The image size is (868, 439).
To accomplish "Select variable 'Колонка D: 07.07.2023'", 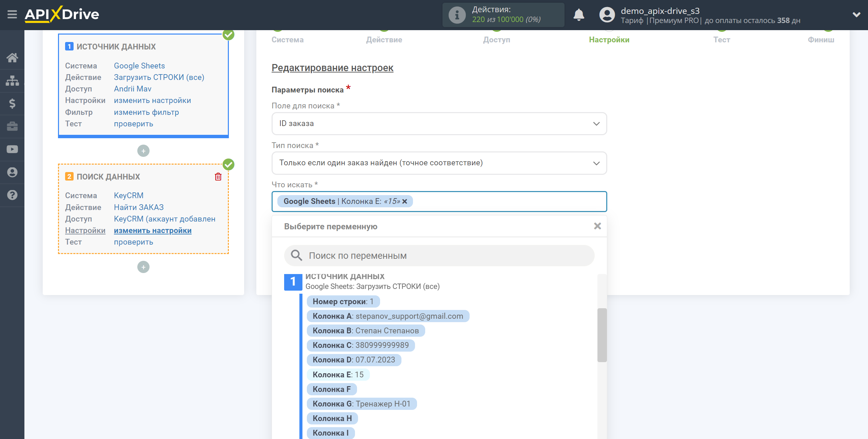I will coord(354,360).
